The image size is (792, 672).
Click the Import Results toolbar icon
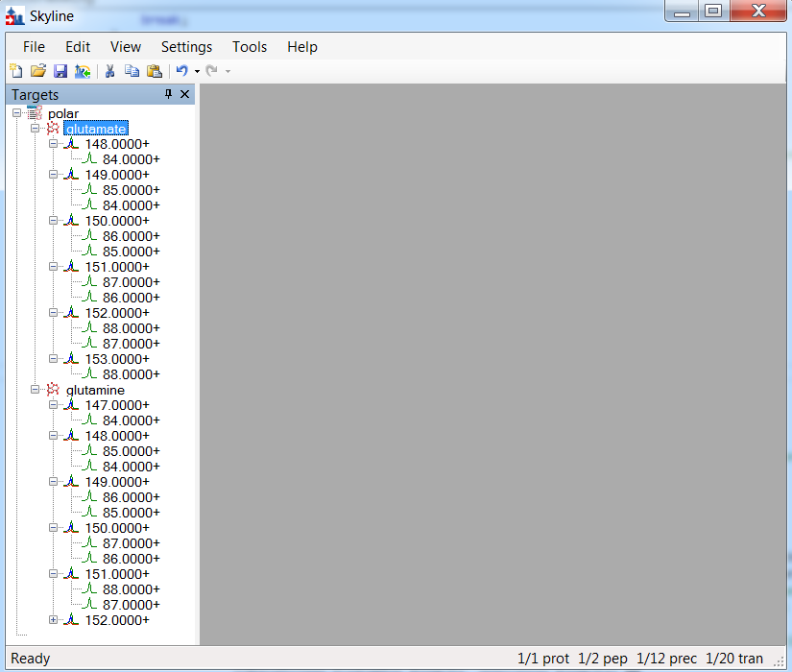coord(83,71)
